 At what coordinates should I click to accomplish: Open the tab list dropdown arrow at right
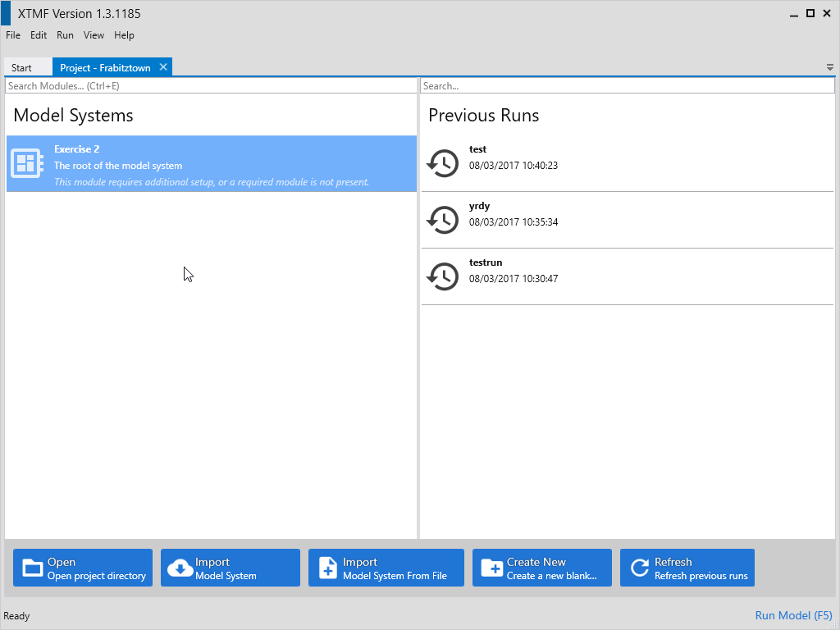pyautogui.click(x=830, y=67)
